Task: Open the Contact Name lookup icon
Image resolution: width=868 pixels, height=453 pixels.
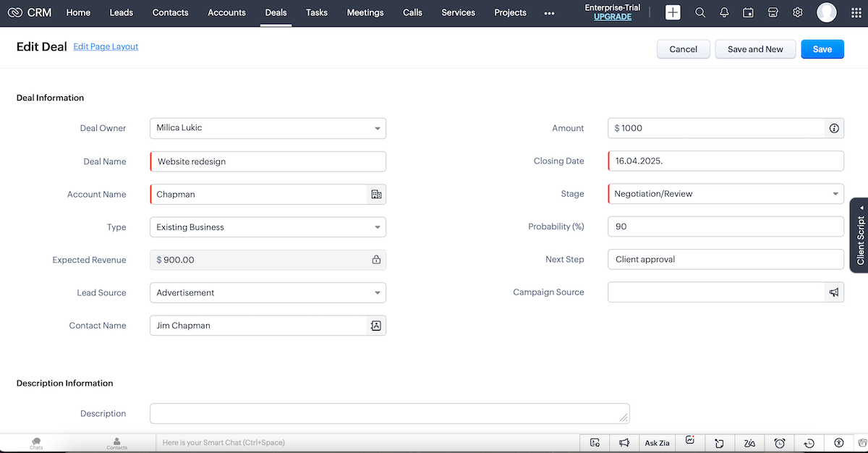Action: tap(376, 326)
